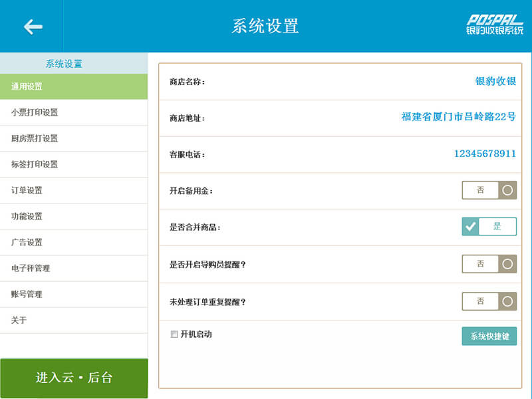Screen dimensions: 532x399
Task: Enable the 未处理订单重复提醒 switch
Action: (x=489, y=301)
